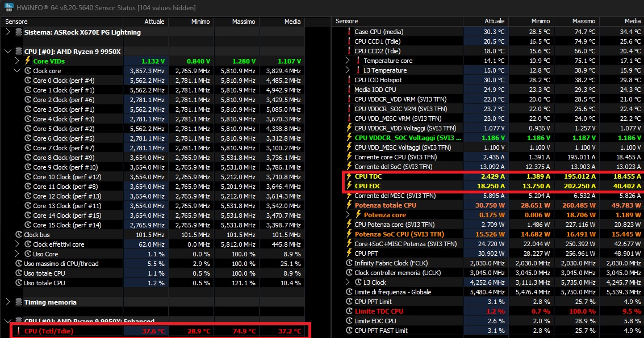Viewport: 644px width, 338px height.
Task: Click the left panel Attuale column header
Action: 146,22
